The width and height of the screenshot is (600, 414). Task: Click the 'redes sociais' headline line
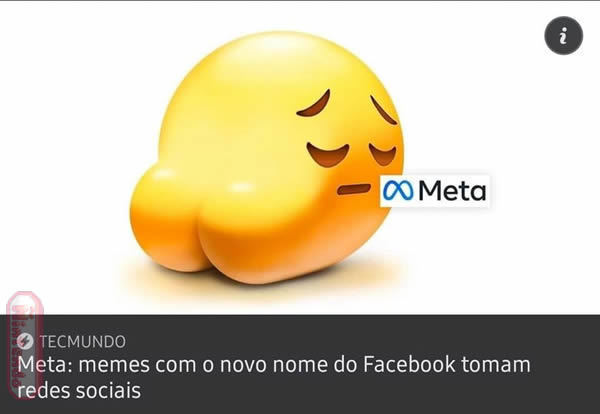(79, 390)
